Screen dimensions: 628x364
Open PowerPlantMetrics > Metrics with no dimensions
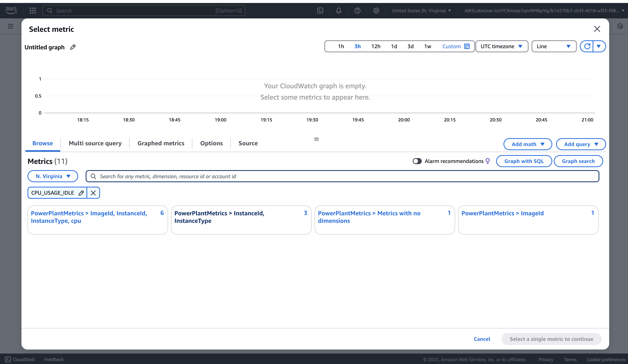pos(384,220)
